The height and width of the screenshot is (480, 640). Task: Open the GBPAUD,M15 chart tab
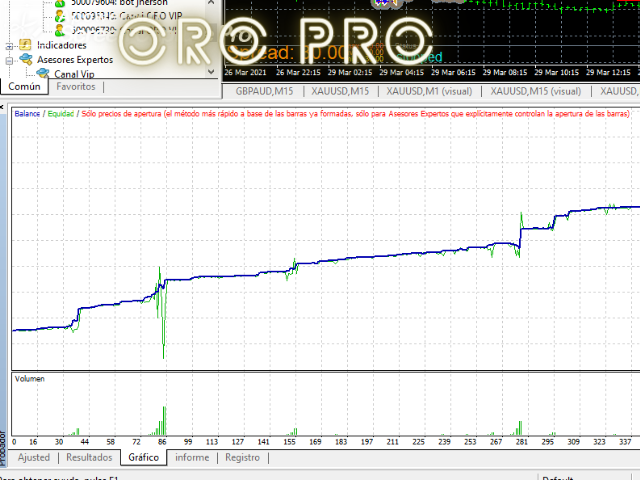264,91
